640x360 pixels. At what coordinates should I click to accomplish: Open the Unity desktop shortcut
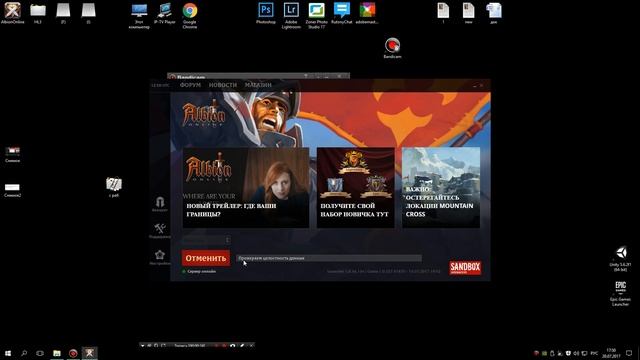click(620, 258)
